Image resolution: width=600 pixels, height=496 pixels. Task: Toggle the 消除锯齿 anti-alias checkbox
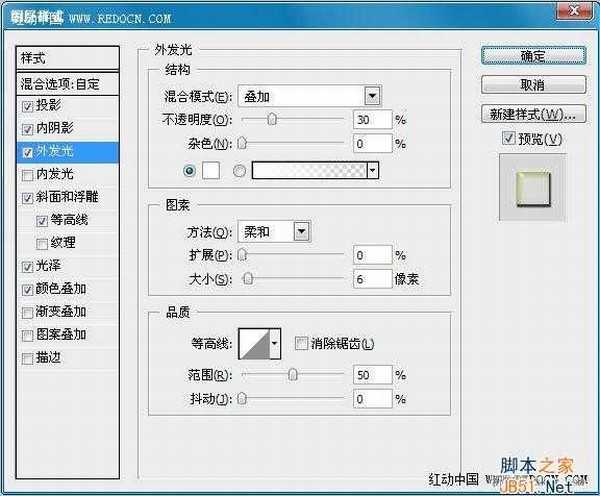301,344
